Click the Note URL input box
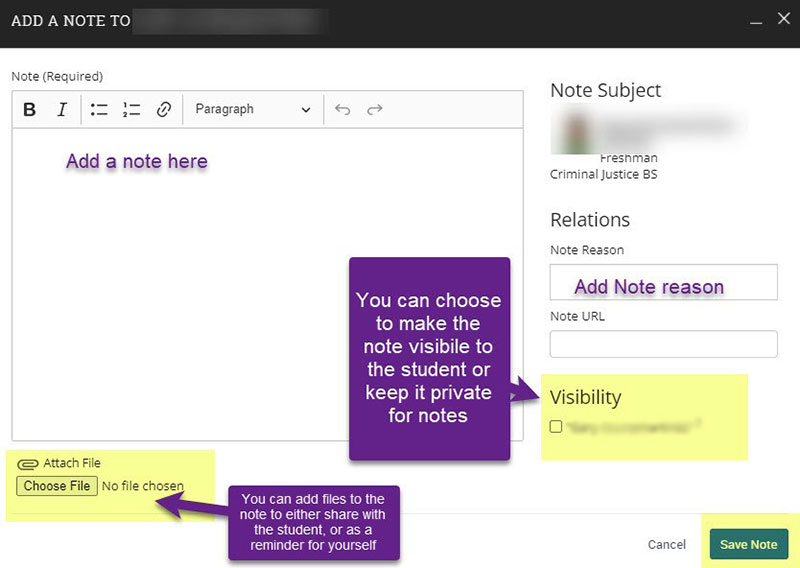The height and width of the screenshot is (568, 800). 663,344
